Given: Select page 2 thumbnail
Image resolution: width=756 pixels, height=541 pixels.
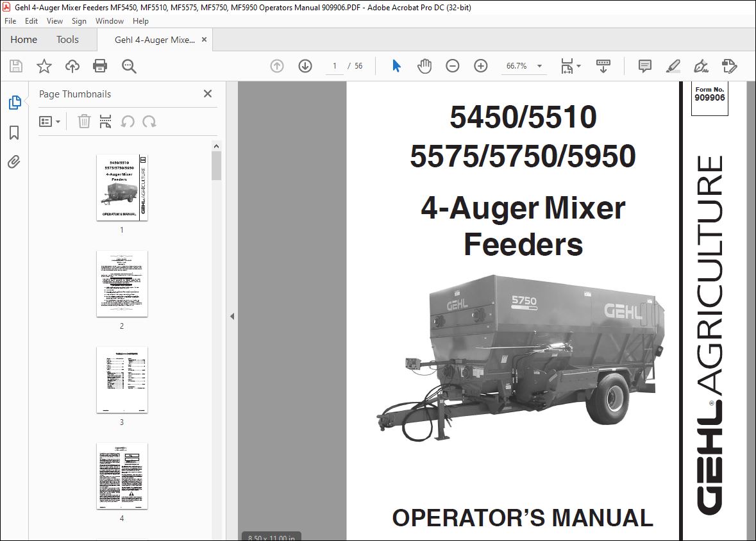Looking at the screenshot, I should [122, 283].
